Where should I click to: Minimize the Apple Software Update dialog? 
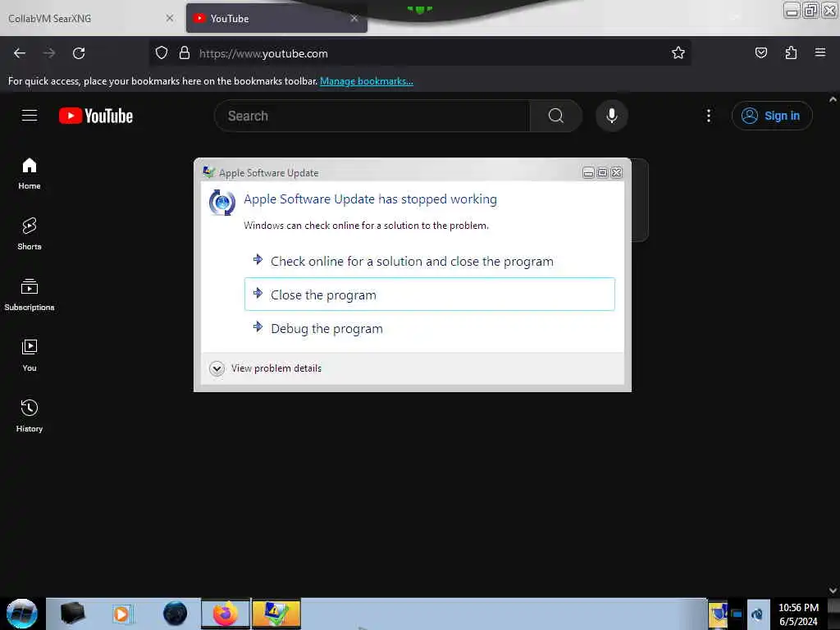[x=588, y=172]
